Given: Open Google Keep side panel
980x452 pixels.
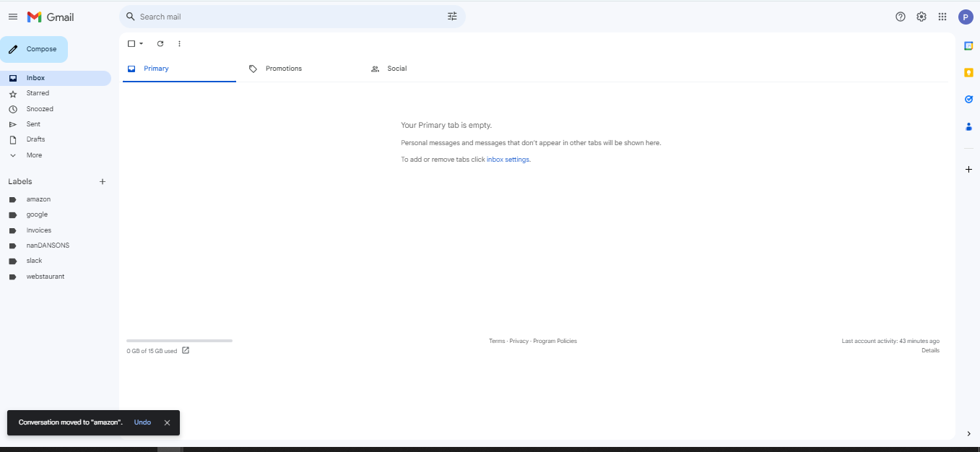Looking at the screenshot, I should click(968, 72).
